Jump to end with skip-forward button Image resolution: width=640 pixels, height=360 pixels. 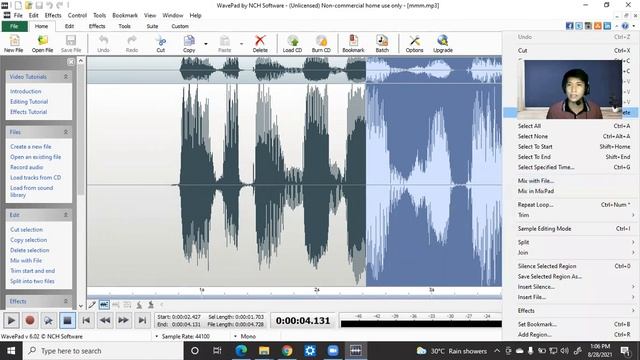pyautogui.click(x=142, y=320)
